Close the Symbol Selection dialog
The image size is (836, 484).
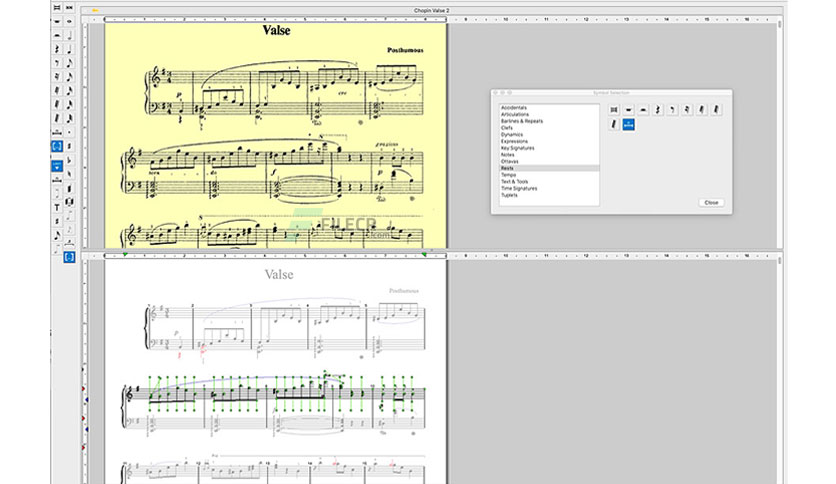click(x=711, y=203)
